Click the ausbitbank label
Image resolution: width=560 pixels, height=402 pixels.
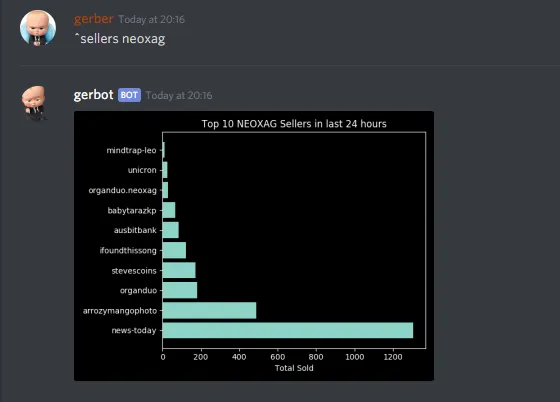135,230
